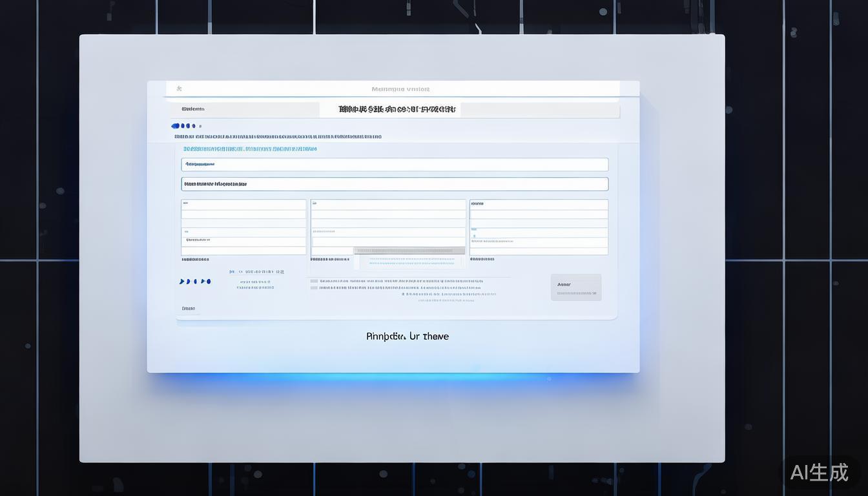Image resolution: width=868 pixels, height=496 pixels.
Task: Click the first wide input field
Action: [x=395, y=165]
